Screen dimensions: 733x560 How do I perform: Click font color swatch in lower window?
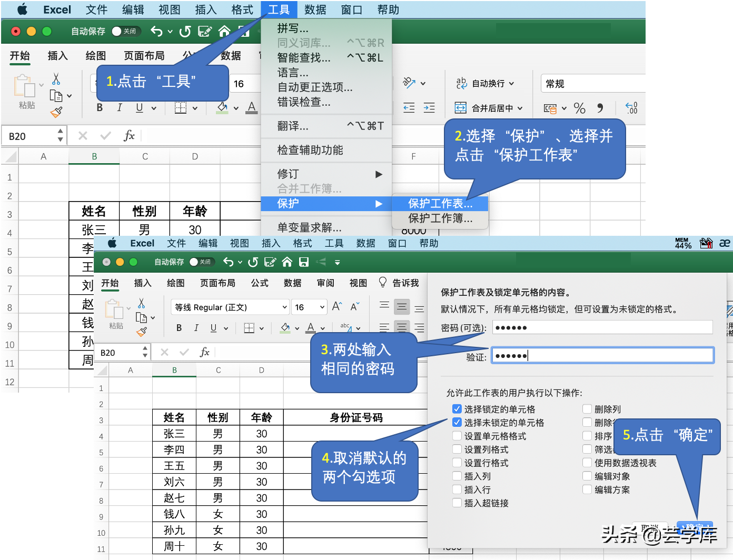tap(311, 328)
